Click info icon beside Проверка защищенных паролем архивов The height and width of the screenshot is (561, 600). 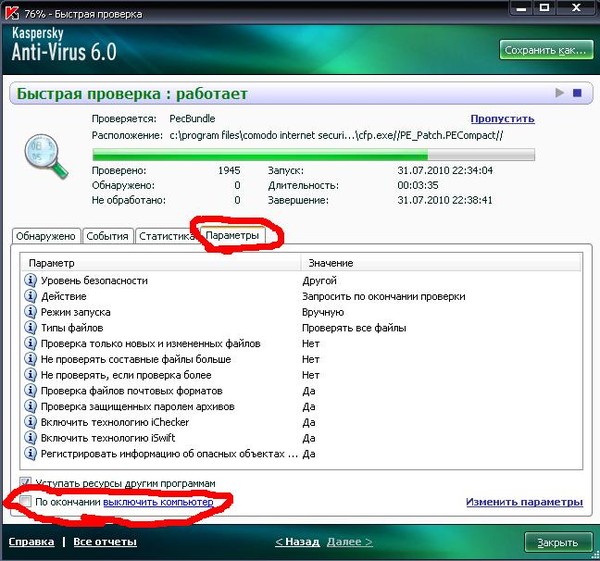pyautogui.click(x=30, y=406)
